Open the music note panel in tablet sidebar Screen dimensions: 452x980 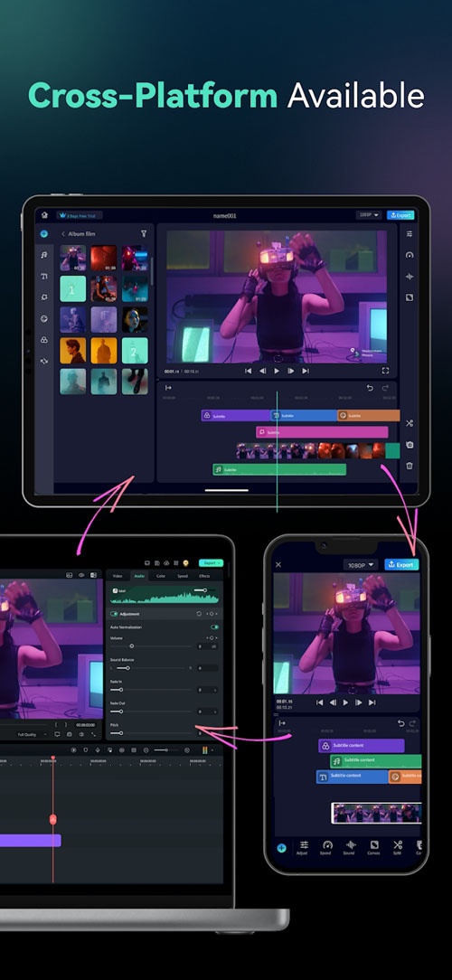(43, 255)
